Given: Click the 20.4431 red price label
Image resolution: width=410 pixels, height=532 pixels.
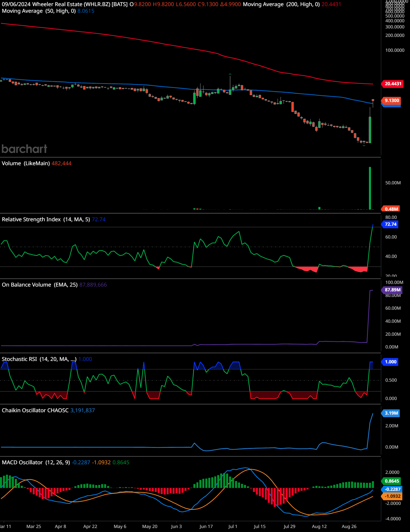Looking at the screenshot, I should tap(393, 84).
